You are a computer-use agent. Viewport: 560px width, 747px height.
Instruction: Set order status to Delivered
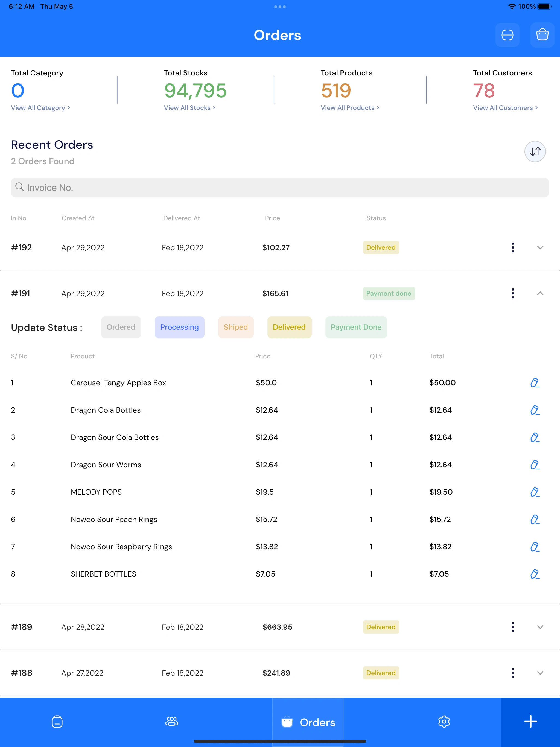(289, 327)
